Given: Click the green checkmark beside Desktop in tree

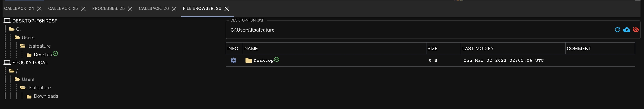Looking at the screenshot, I should click(x=55, y=53).
